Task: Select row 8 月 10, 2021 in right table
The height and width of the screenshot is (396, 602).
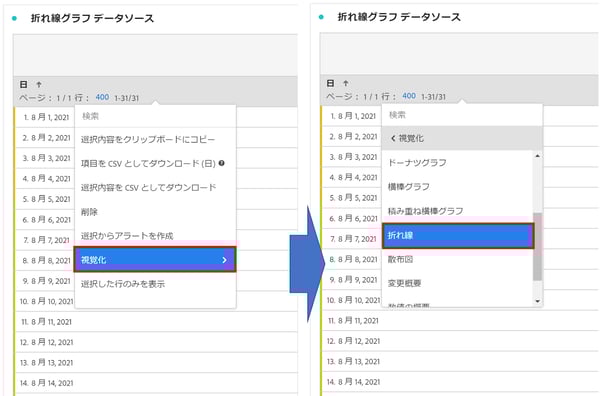Action: click(x=352, y=300)
